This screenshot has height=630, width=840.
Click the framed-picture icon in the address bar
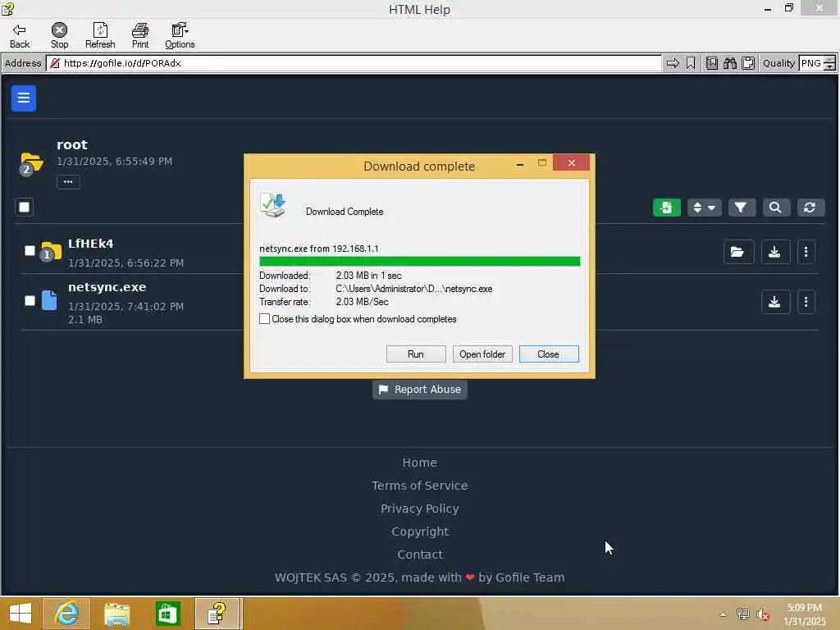tap(711, 63)
